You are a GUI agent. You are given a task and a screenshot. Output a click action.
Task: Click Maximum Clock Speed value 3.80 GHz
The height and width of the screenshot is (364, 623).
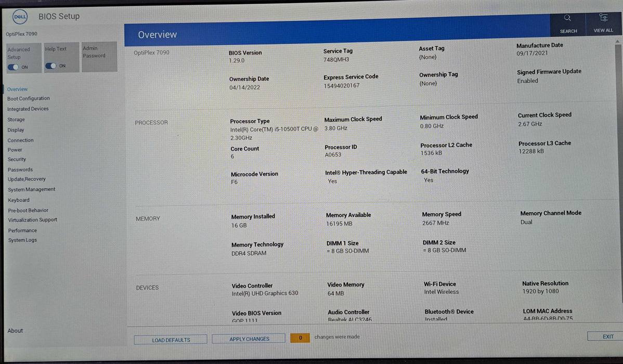tap(336, 128)
